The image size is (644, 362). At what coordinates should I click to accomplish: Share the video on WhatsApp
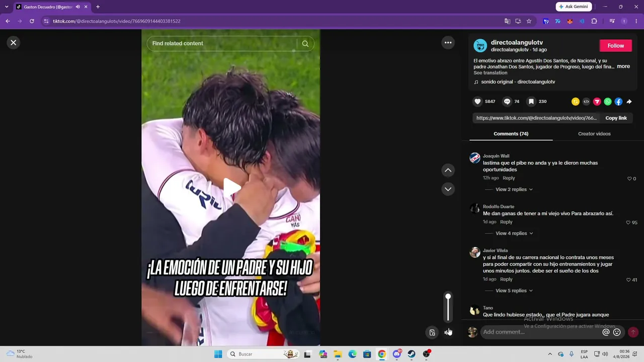(608, 102)
